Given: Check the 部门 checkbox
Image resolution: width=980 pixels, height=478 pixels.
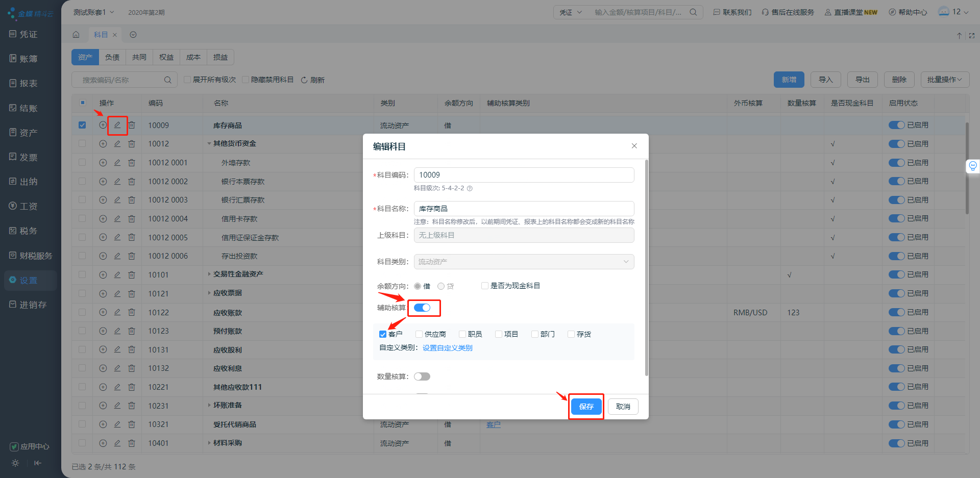Looking at the screenshot, I should [x=535, y=334].
